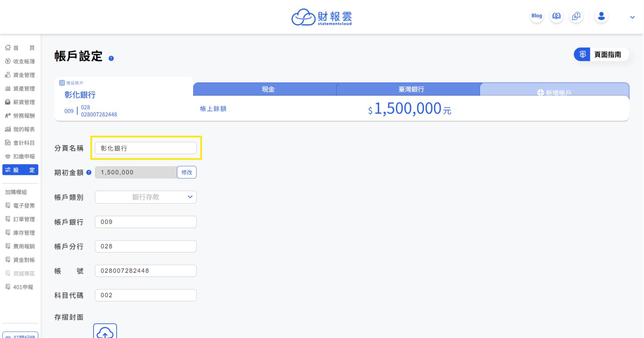Open the 頁面指南 page guide button
The height and width of the screenshot is (338, 644).
point(601,54)
